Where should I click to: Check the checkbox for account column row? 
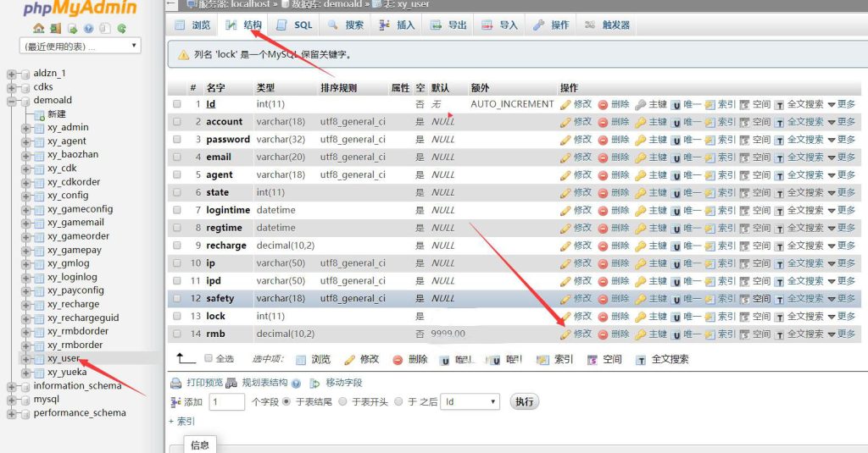176,121
